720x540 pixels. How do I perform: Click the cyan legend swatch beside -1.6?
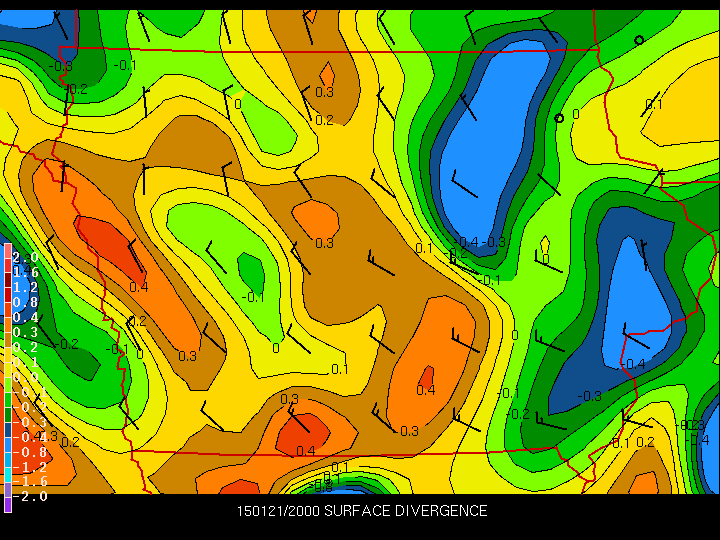pyautogui.click(x=7, y=481)
